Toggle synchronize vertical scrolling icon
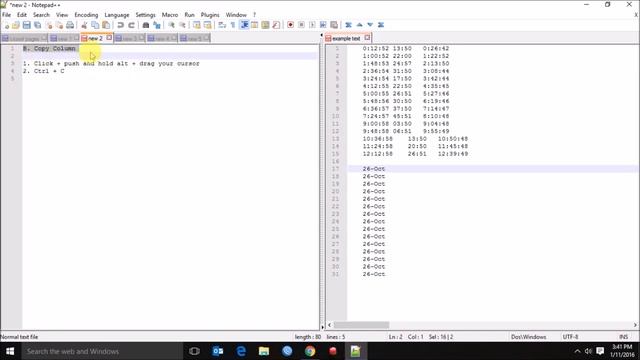The height and width of the screenshot is (360, 640). (x=197, y=25)
